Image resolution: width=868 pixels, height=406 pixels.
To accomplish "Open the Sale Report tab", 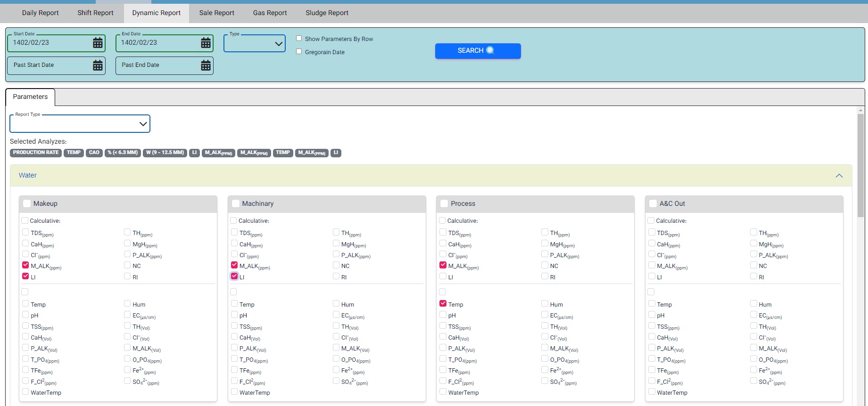I will (216, 13).
